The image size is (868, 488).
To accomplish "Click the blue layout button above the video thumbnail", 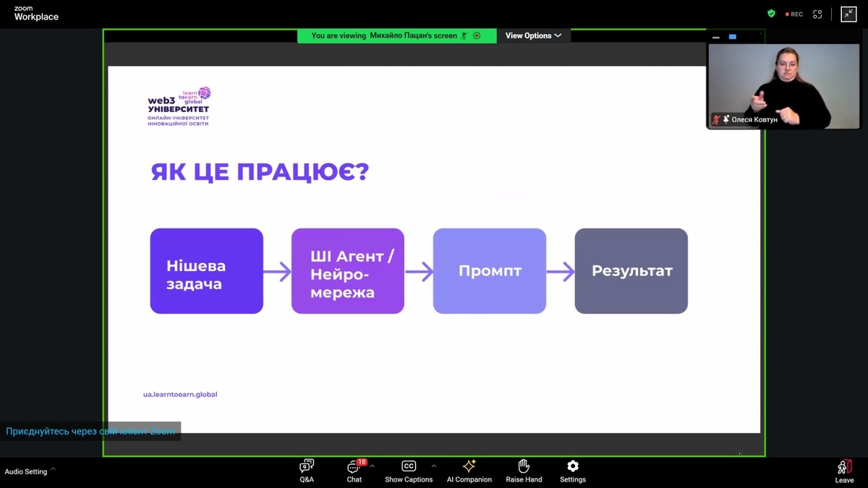I will click(732, 37).
